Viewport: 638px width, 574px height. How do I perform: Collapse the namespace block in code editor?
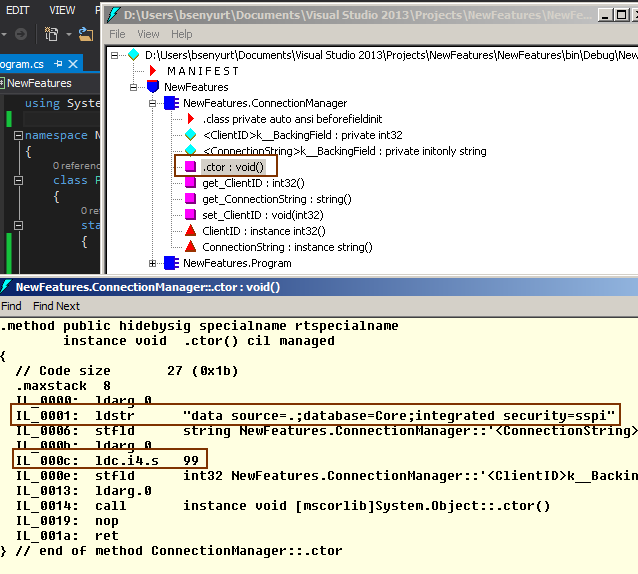point(19,135)
